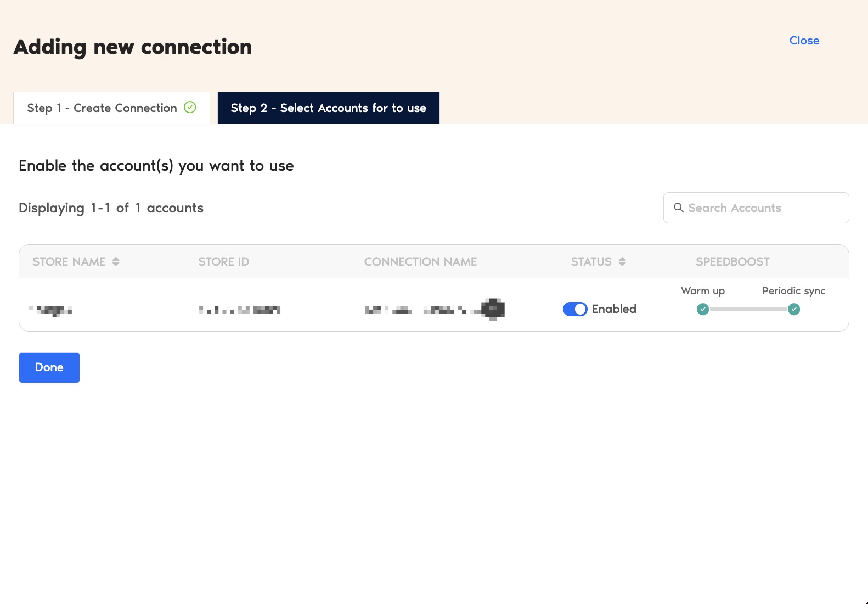Screen dimensions: 868x604
Task: Click the Speedboost column header
Action: [x=732, y=262]
